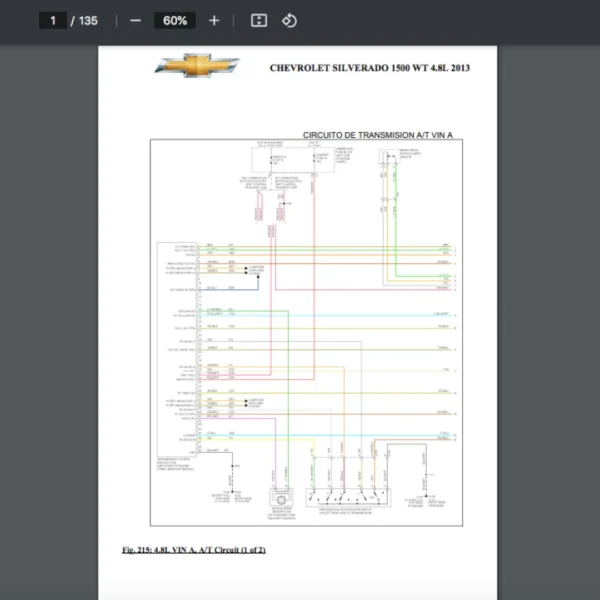Click the zoom in plus button
Screen dimensions: 600x600
[213, 21]
